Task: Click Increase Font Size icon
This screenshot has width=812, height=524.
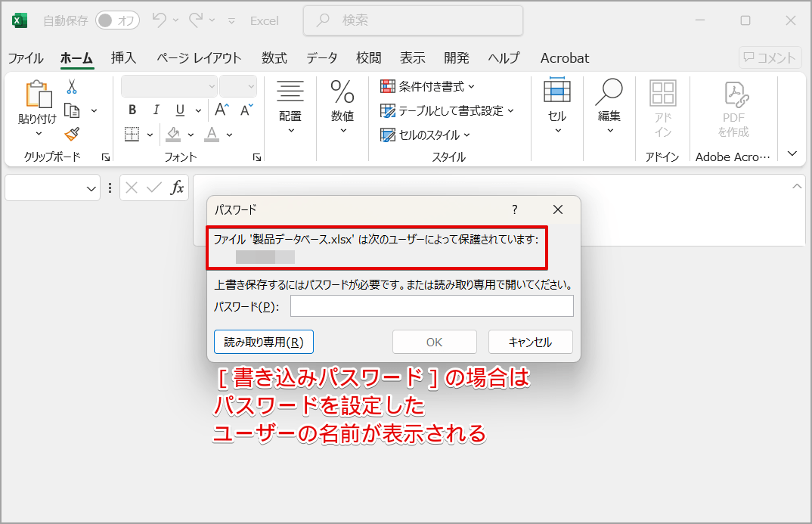Action: click(x=222, y=110)
